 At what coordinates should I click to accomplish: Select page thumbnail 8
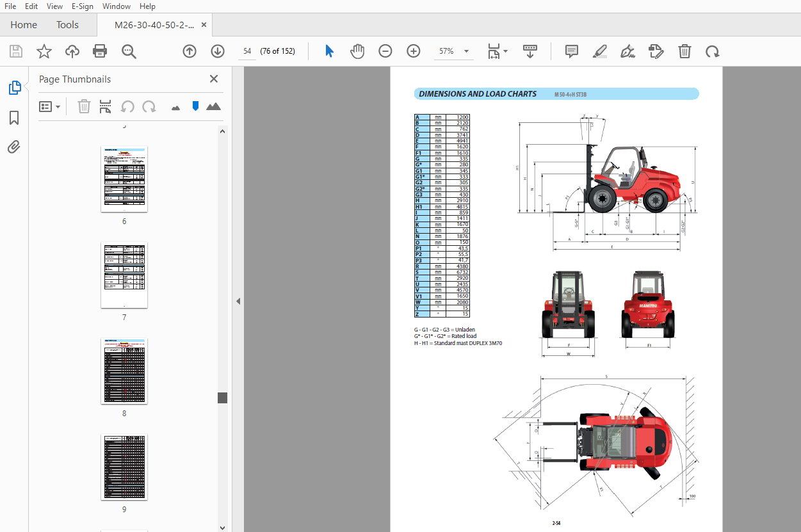tap(124, 371)
